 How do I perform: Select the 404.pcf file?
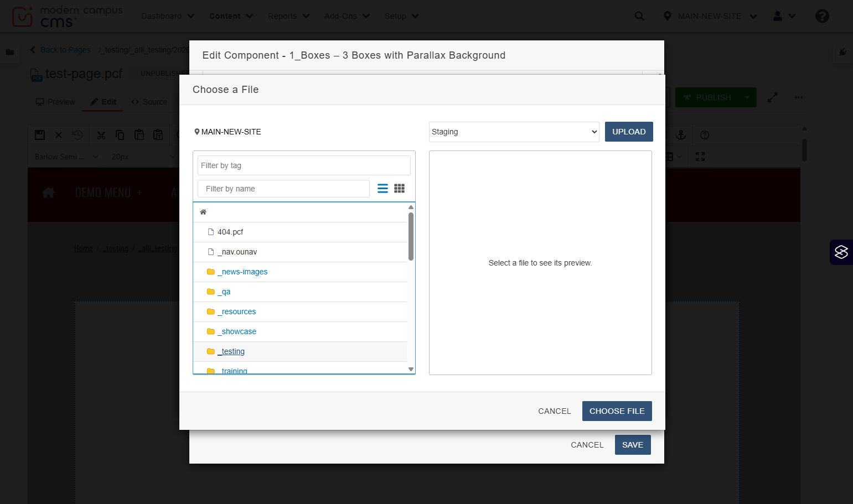[x=230, y=232]
